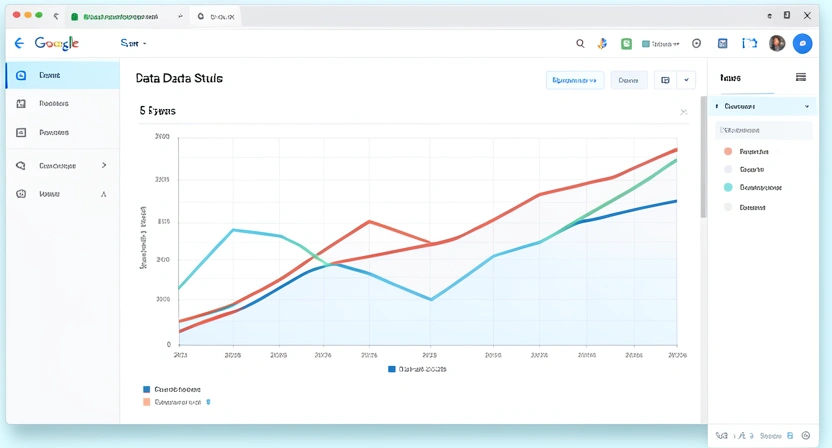832x448 pixels.
Task: Click the orange legend swatch below the chart
Action: (146, 402)
